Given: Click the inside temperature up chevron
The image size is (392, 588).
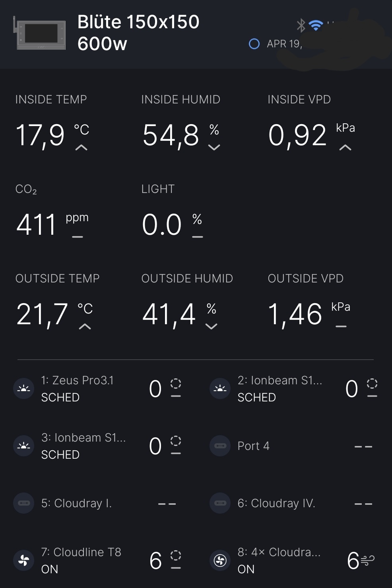Looking at the screenshot, I should pos(82,148).
